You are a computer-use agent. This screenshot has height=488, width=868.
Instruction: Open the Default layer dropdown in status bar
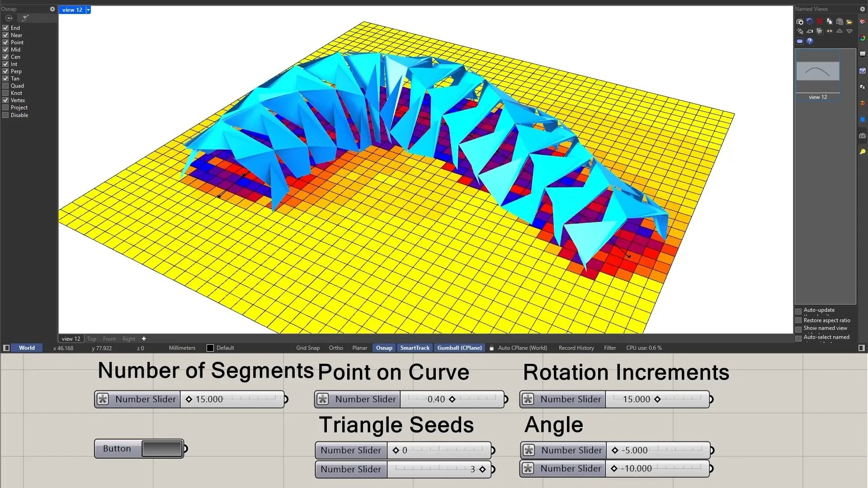pos(225,348)
